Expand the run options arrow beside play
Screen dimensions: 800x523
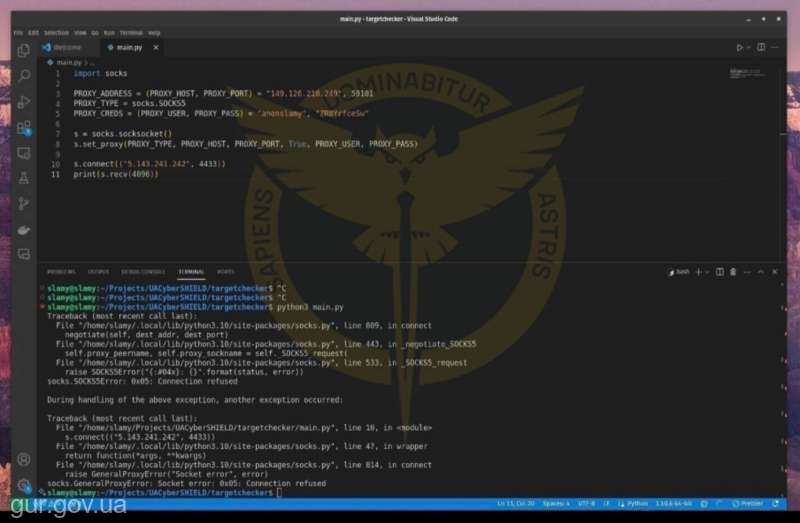pyautogui.click(x=748, y=47)
